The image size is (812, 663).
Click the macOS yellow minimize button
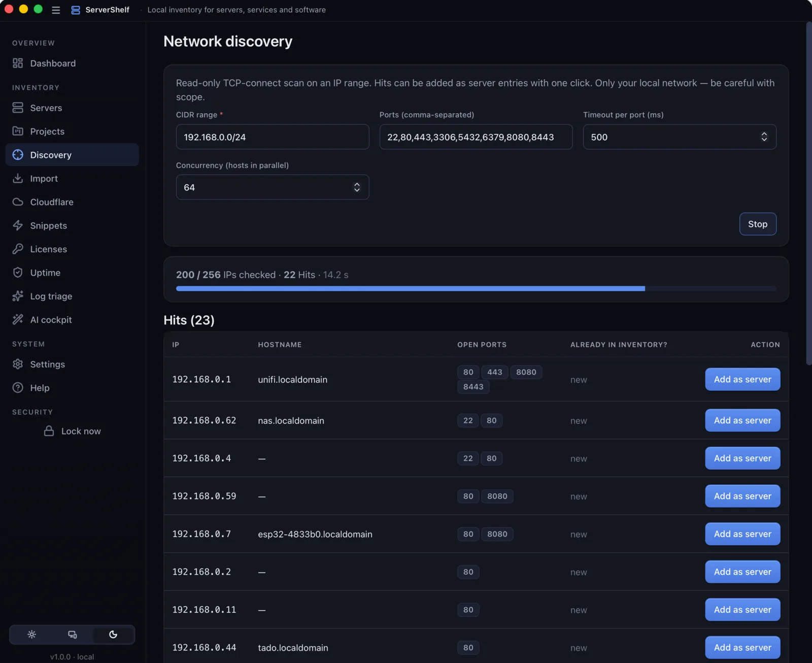[x=23, y=9]
